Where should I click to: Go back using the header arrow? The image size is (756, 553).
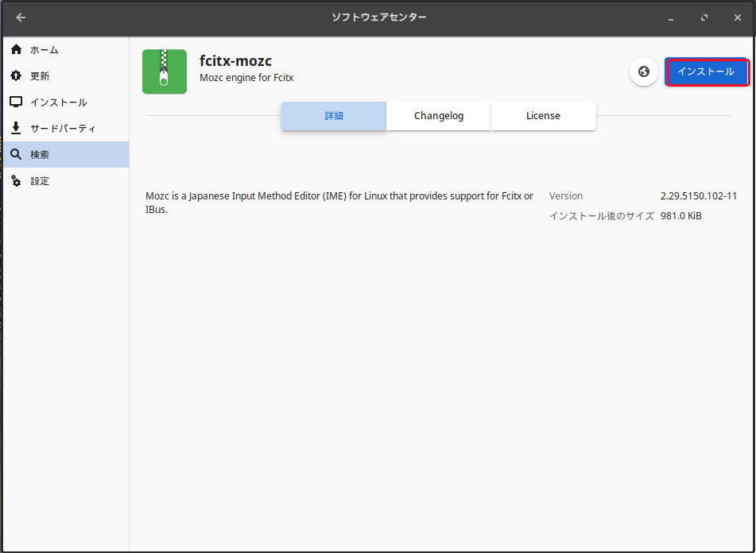(21, 17)
